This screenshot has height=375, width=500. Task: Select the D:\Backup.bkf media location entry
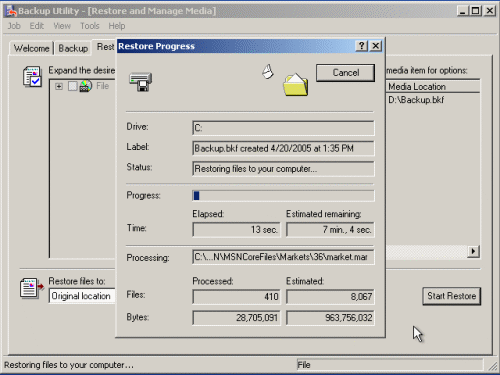click(416, 100)
